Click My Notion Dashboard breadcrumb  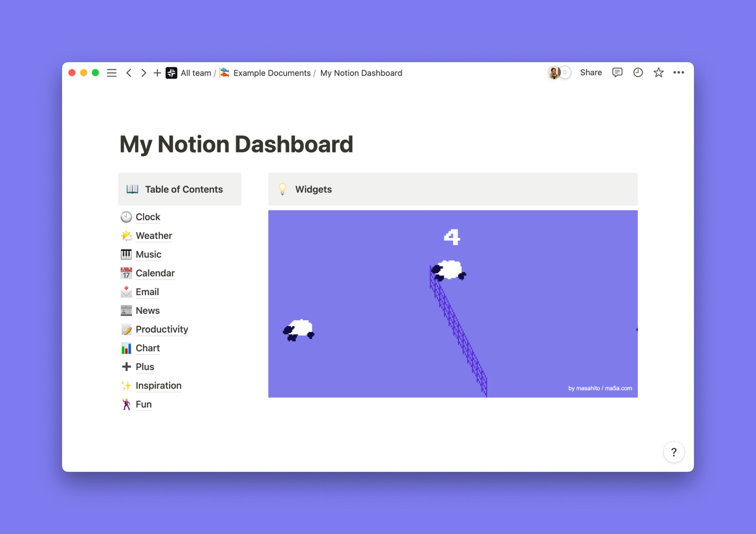(x=361, y=73)
